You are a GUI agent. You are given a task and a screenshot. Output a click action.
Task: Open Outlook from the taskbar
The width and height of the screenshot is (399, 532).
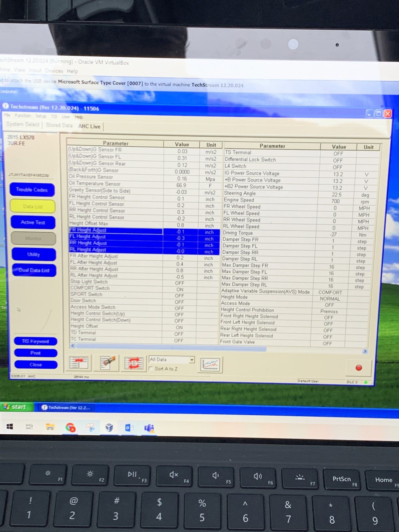point(129,428)
